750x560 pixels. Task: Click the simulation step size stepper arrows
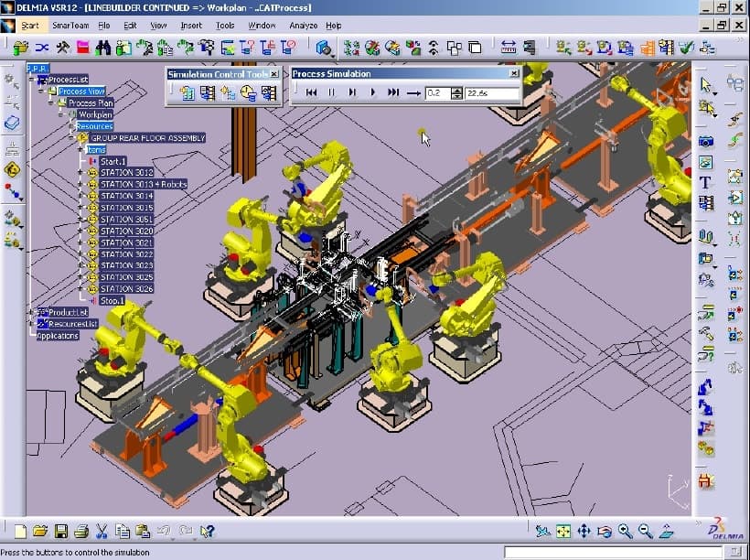coord(458,92)
